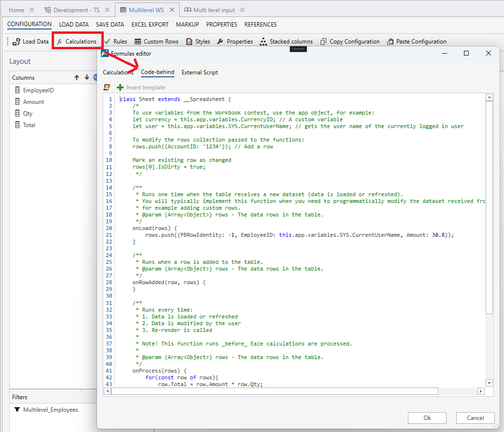Click the code editor's down scrollbar arrow
This screenshot has width=504, height=432.
[x=489, y=383]
